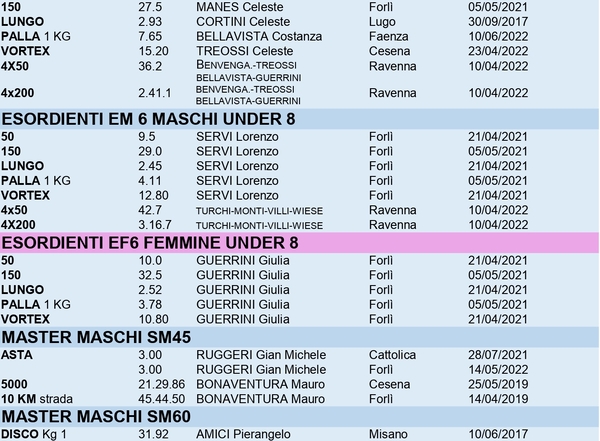The width and height of the screenshot is (600, 441).
Task: Click AMICI Pierangelo in the DISCO Kg 1 row
Action: 243,434
